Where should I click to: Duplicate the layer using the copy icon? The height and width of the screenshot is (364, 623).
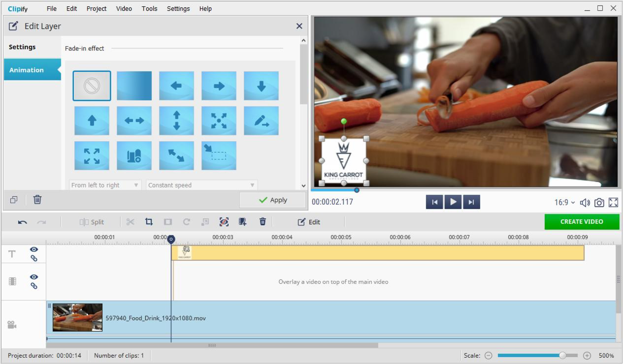(x=14, y=200)
